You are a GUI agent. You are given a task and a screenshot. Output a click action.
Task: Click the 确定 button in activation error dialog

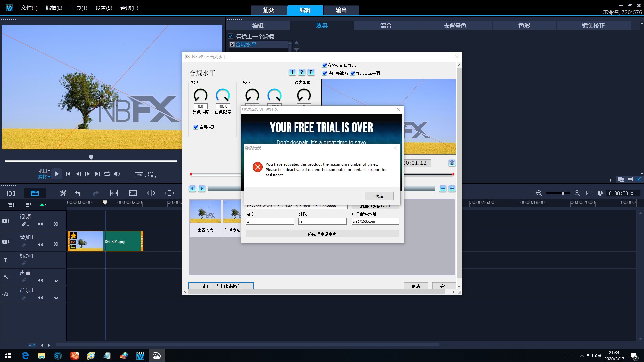click(x=379, y=196)
